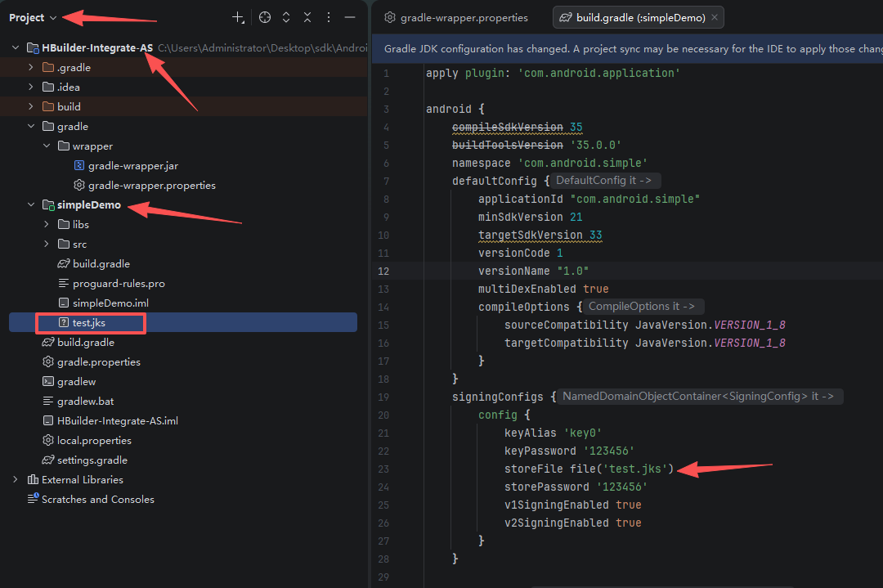Click on v2SigningEnabled true line
The width and height of the screenshot is (883, 588).
(572, 523)
